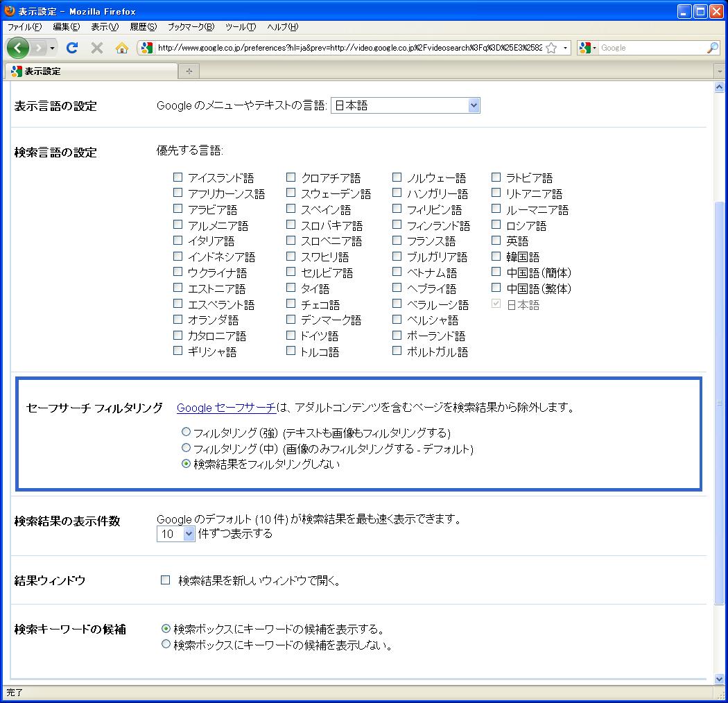Click the Stop loading X icon
Image resolution: width=728 pixels, height=703 pixels.
coord(97,47)
